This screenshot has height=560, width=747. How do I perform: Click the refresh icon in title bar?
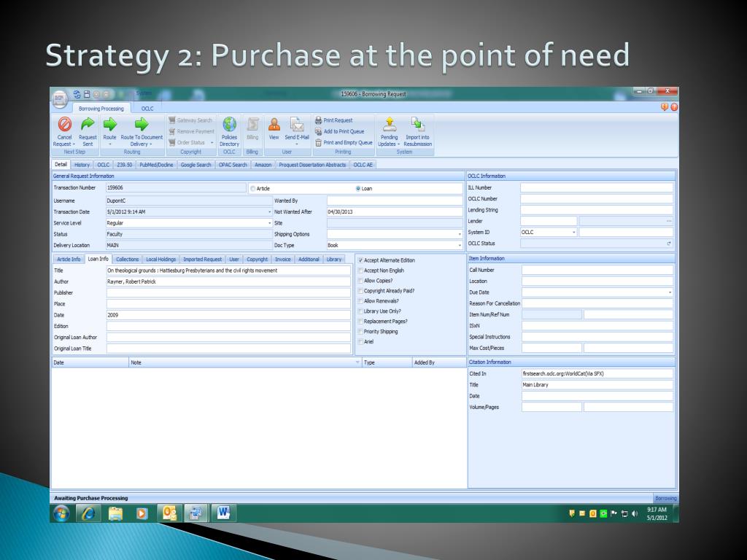(x=77, y=94)
